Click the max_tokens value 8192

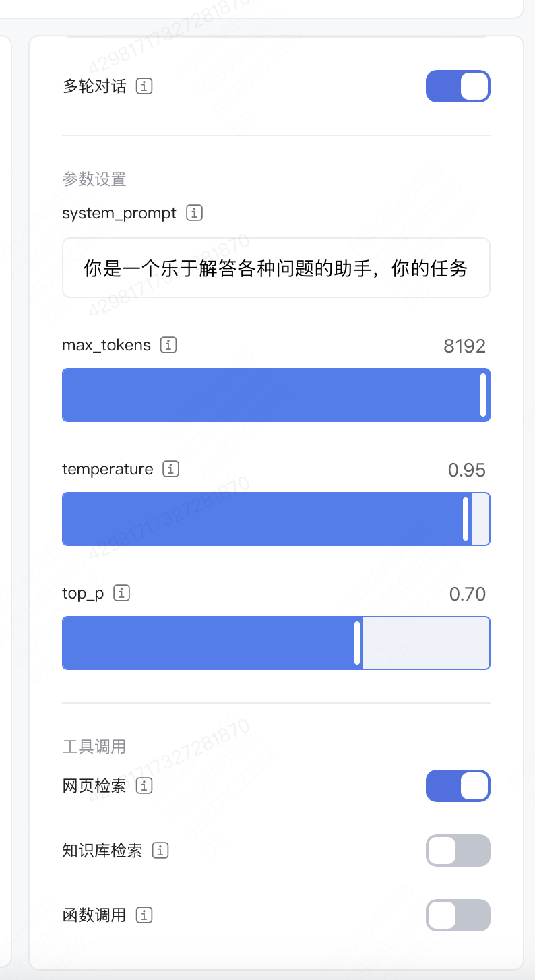(x=464, y=346)
